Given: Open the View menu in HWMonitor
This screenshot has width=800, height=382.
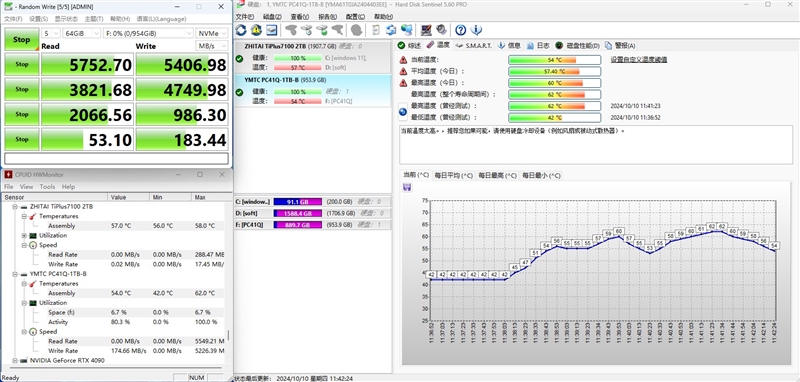Looking at the screenshot, I should tap(26, 187).
